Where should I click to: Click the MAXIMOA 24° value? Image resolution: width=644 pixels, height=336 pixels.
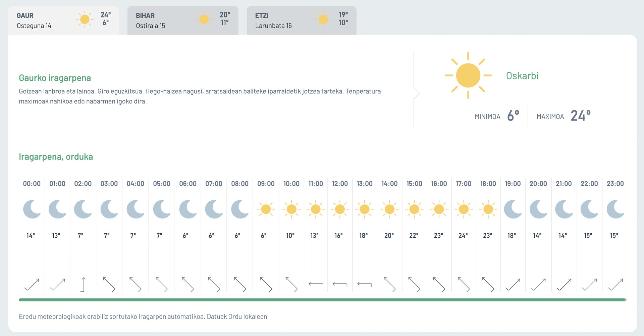pyautogui.click(x=581, y=116)
